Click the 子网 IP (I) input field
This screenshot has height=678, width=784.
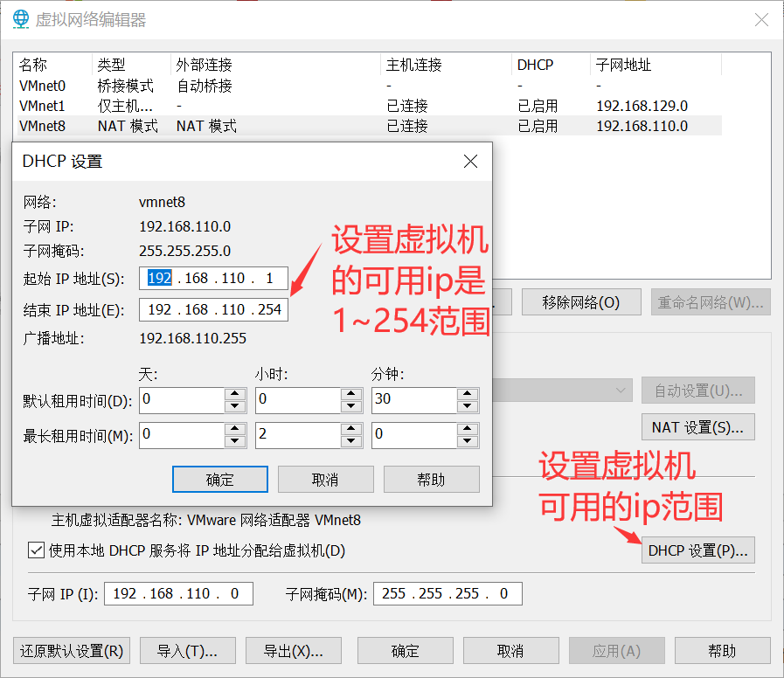pyautogui.click(x=178, y=593)
